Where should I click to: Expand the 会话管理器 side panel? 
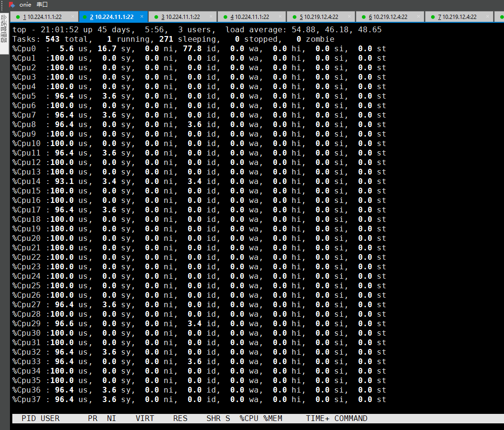[4, 33]
